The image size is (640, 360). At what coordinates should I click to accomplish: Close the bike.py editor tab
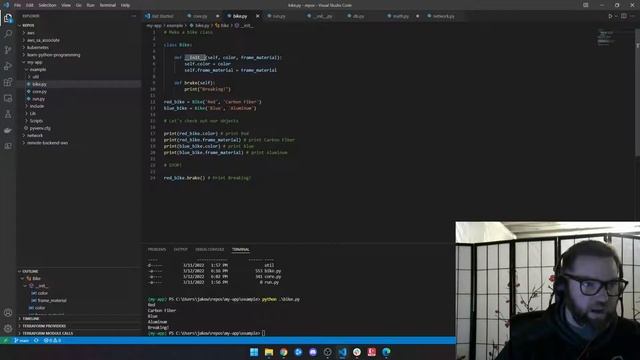click(258, 16)
